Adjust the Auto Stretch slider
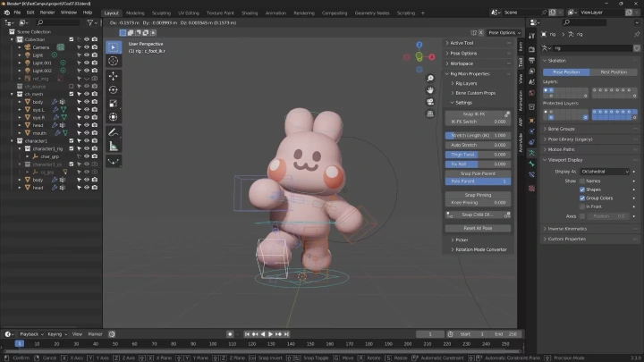The width and height of the screenshot is (644, 362). click(478, 145)
